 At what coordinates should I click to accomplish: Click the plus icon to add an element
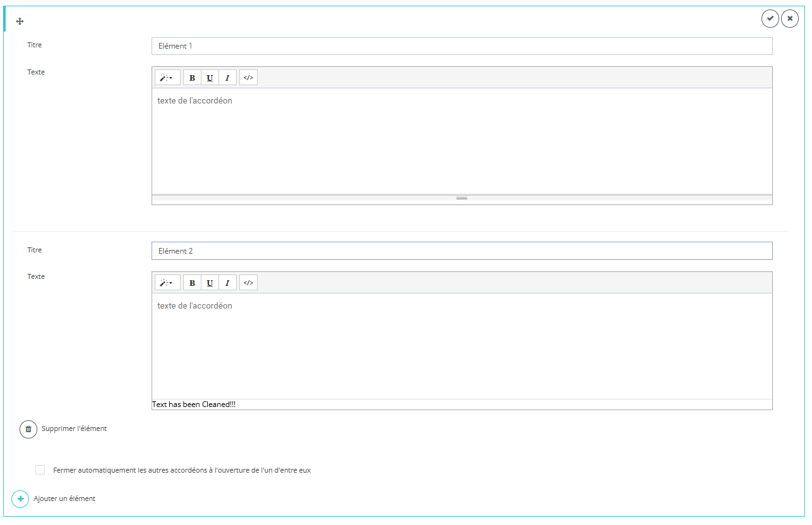click(20, 499)
